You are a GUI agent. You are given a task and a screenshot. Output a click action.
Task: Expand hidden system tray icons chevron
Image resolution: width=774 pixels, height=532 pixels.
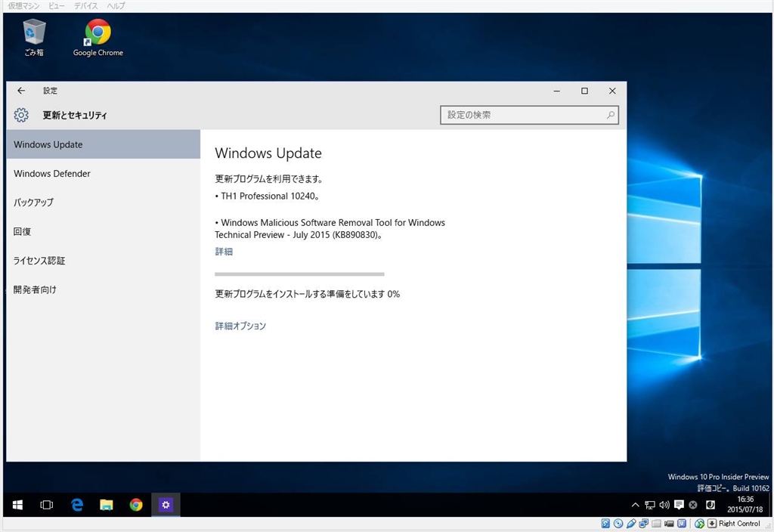point(635,505)
